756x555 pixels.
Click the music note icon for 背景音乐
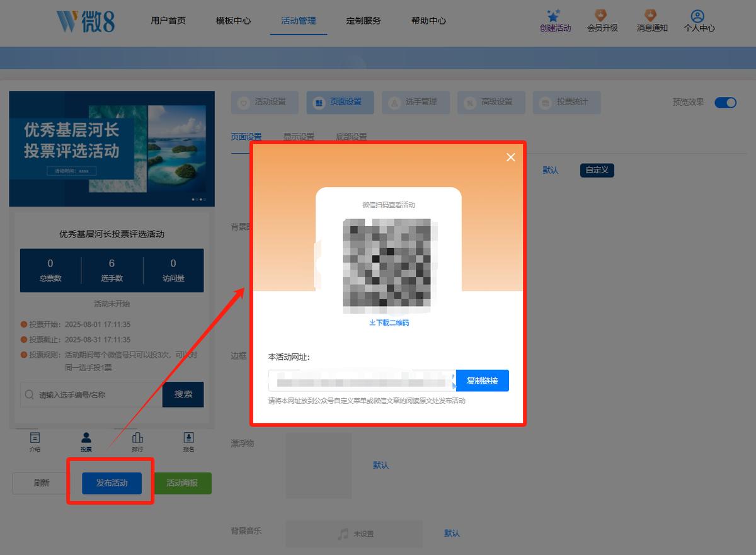pos(343,534)
